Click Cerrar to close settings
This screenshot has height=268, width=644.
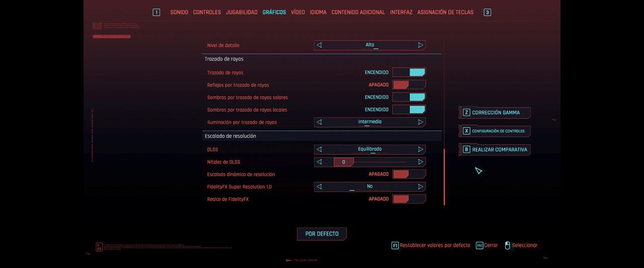491,245
